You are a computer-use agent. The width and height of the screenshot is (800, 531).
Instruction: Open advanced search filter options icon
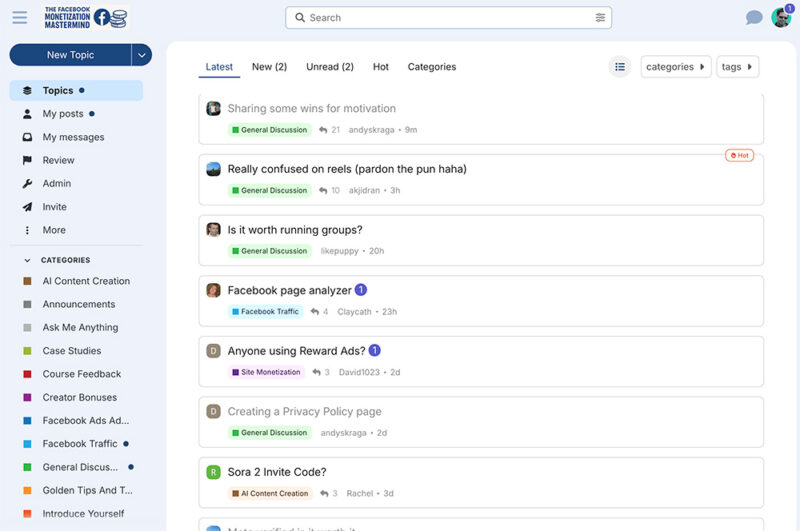600,17
